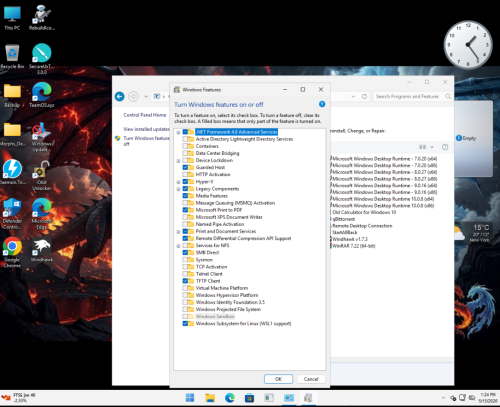Select the Containers feature item

tap(207, 146)
